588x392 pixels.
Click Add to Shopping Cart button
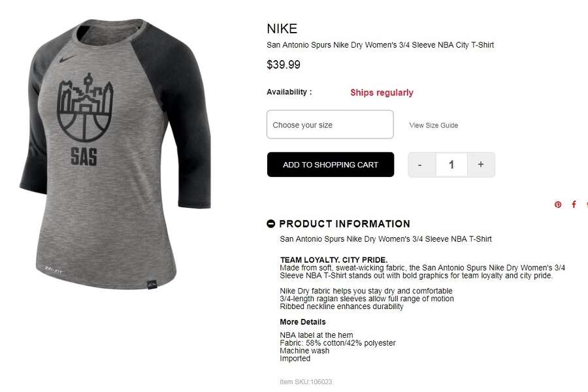point(331,164)
